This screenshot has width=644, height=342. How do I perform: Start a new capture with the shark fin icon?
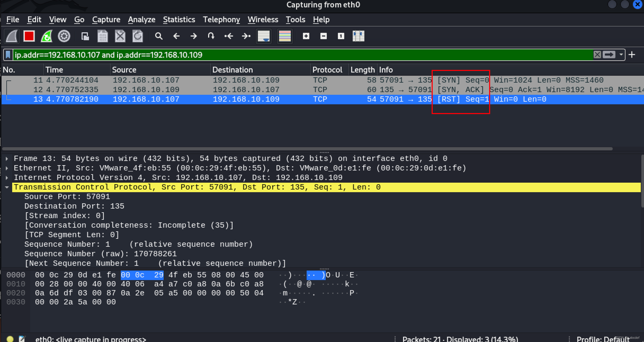[12, 36]
